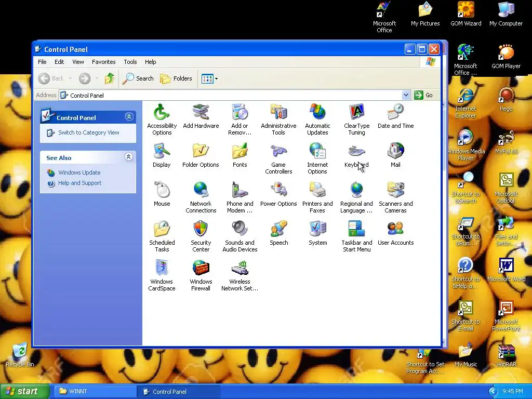Collapse the See Also section
The width and height of the screenshot is (532, 399).
coord(129,157)
